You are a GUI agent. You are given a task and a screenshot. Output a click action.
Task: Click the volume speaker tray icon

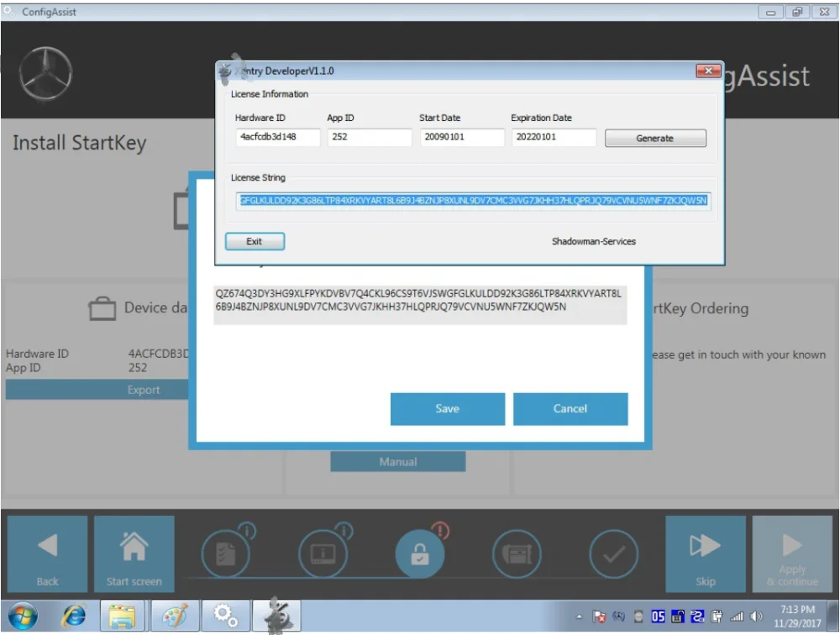pos(757,617)
